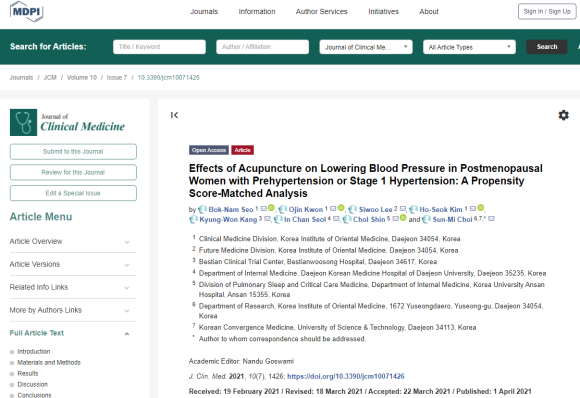Click profile icon before Ho-Seok Kim

click(x=413, y=210)
